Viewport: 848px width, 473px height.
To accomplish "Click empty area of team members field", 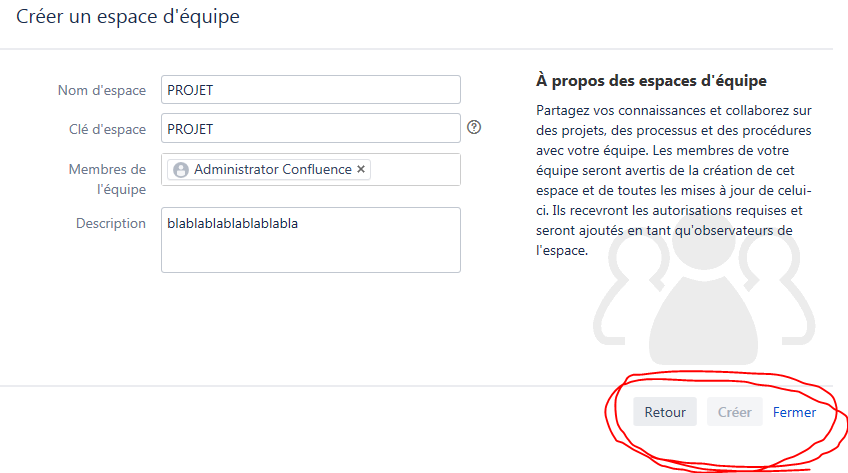I will (x=415, y=170).
